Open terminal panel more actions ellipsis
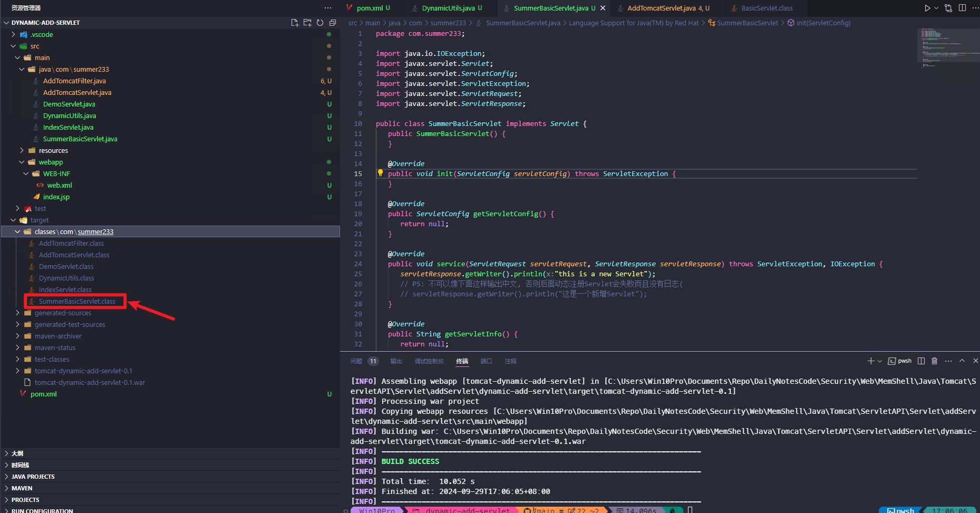This screenshot has height=513, width=980. coord(948,361)
